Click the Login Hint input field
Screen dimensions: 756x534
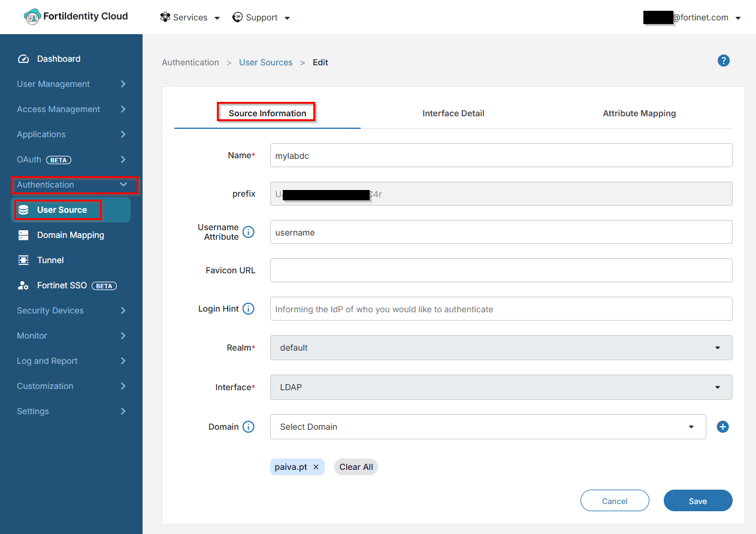pos(501,309)
